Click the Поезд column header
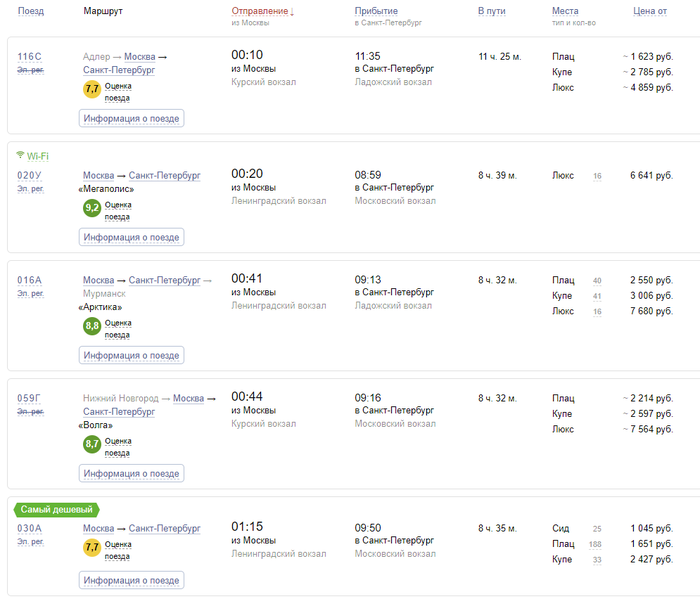The width and height of the screenshot is (700, 599). (31, 11)
